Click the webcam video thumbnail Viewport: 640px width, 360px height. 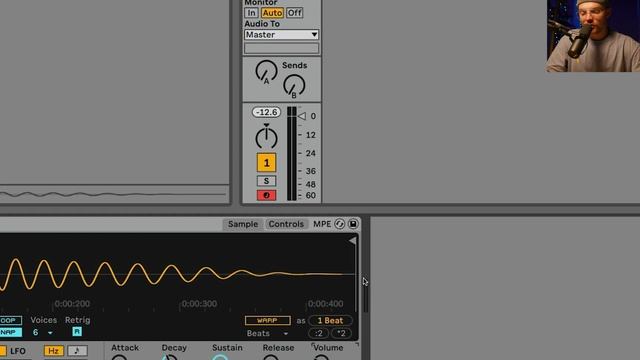593,36
